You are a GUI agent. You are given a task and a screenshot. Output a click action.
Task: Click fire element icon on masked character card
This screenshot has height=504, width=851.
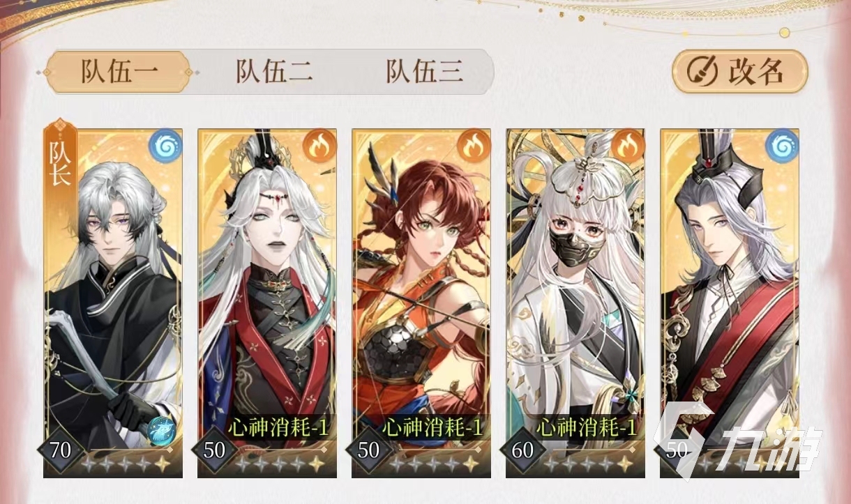630,145
